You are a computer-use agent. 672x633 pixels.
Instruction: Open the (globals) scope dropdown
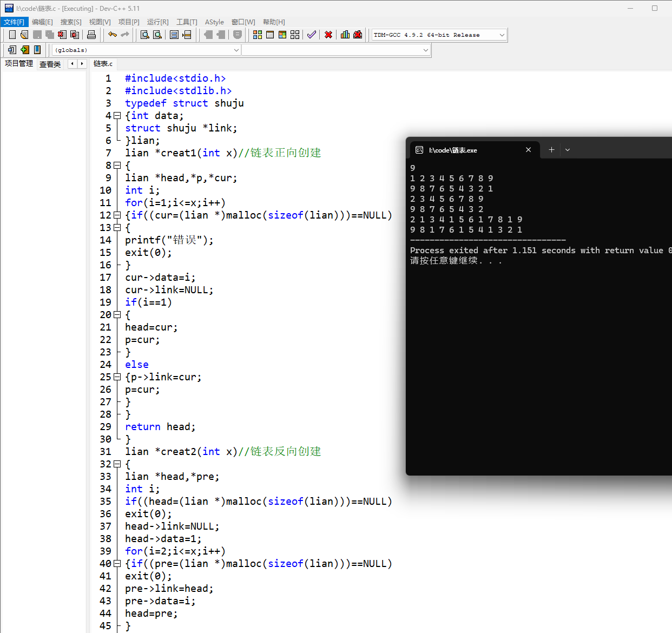147,50
